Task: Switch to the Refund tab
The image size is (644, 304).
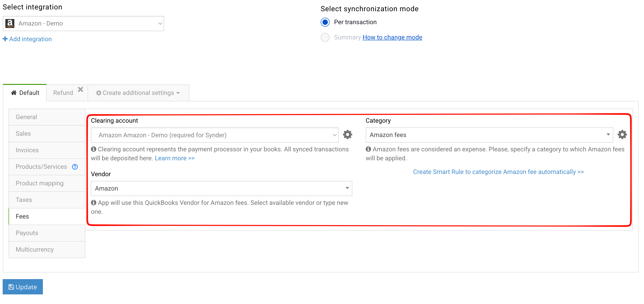Action: pos(63,93)
